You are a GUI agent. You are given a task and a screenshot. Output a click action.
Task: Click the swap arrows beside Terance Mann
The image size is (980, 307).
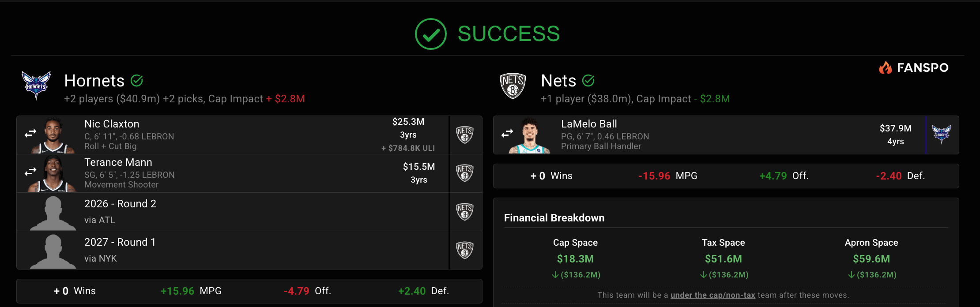(x=30, y=172)
